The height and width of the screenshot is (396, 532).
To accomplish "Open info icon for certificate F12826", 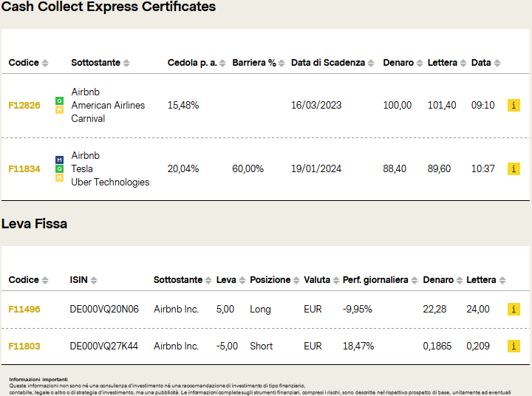I will [514, 105].
